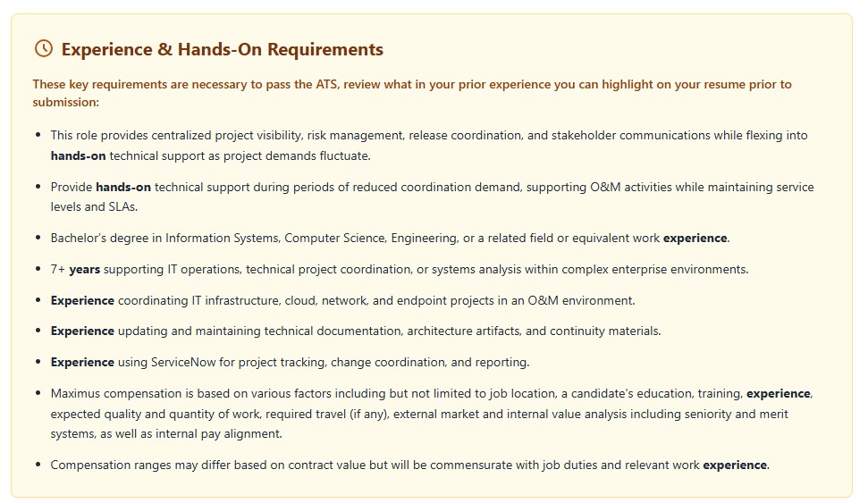Click bold 'experience' in the Maximus compensation bullet
This screenshot has width=868, height=503.
point(779,393)
